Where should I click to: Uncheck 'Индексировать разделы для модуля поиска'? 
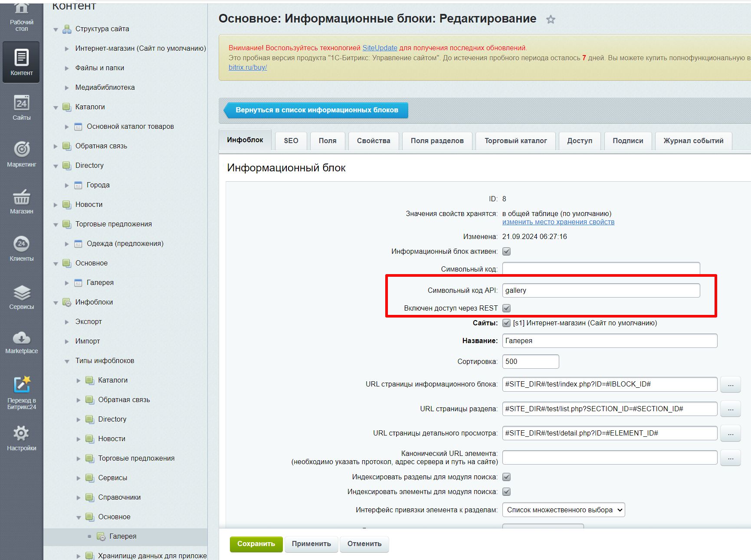[506, 477]
